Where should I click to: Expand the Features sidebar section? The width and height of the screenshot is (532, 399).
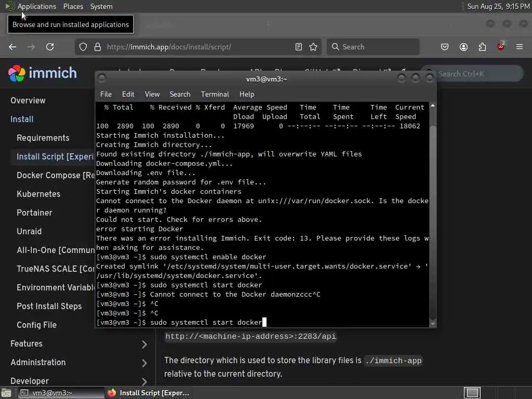(144, 344)
